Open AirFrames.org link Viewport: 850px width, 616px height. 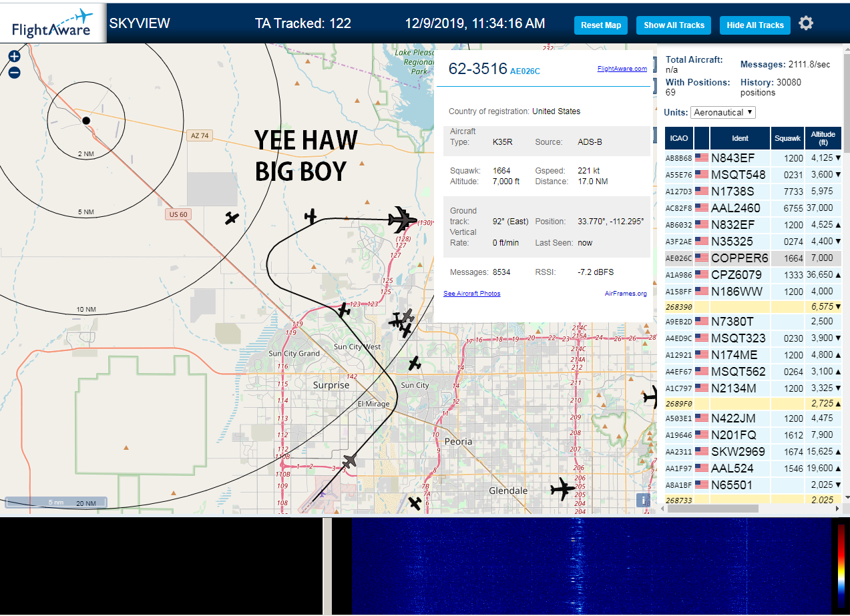coord(626,294)
